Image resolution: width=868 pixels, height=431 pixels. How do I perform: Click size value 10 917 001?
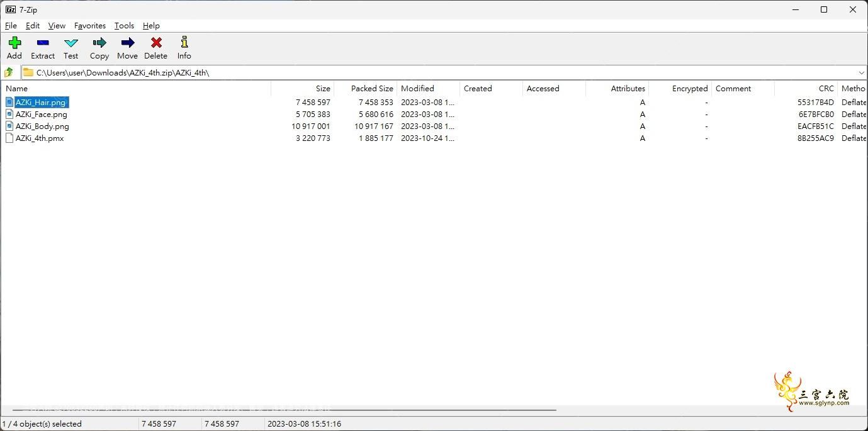[310, 126]
